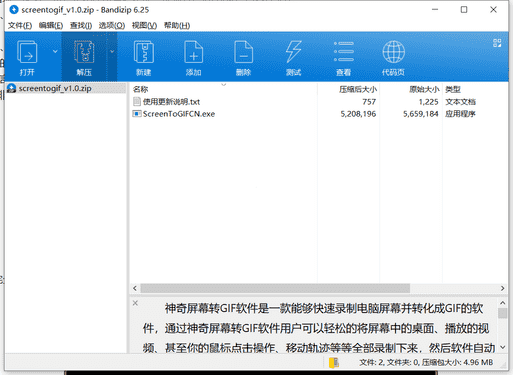
Task: Click the 应用程序 type cell
Action: click(x=460, y=114)
